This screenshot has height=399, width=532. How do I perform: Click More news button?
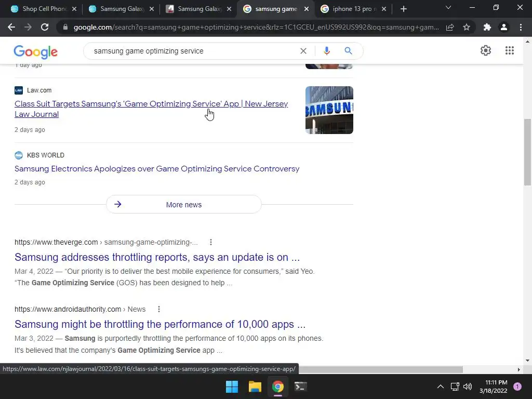click(184, 204)
